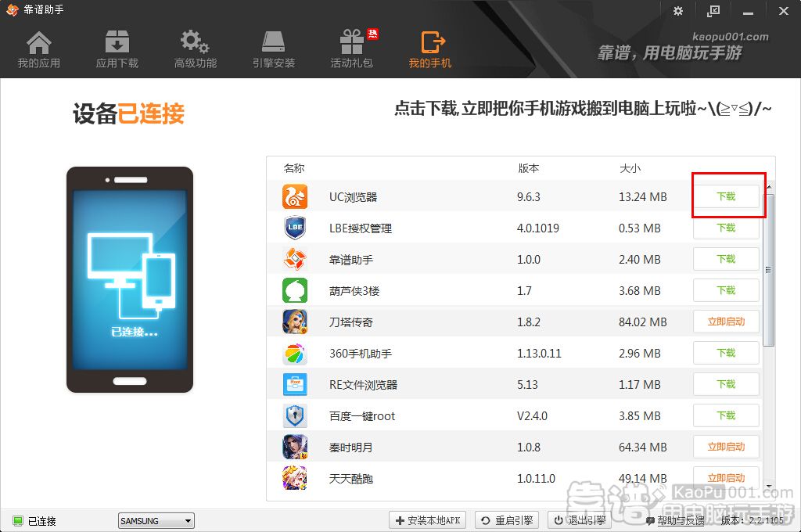Open the 高级功能 gears tab
The image size is (801, 532).
coord(195,49)
